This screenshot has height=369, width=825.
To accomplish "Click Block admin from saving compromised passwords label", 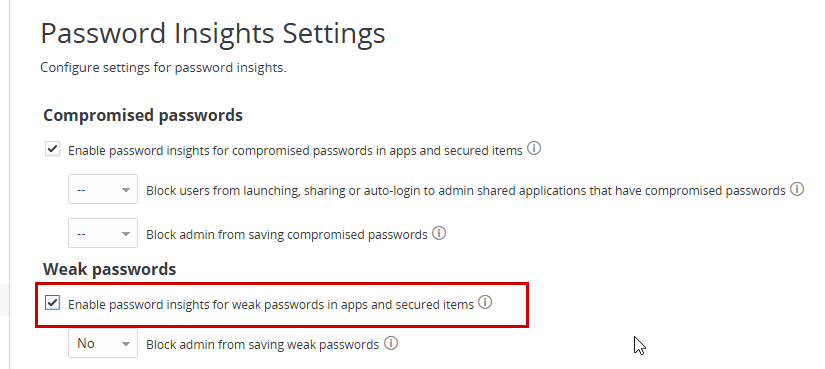I will [287, 234].
